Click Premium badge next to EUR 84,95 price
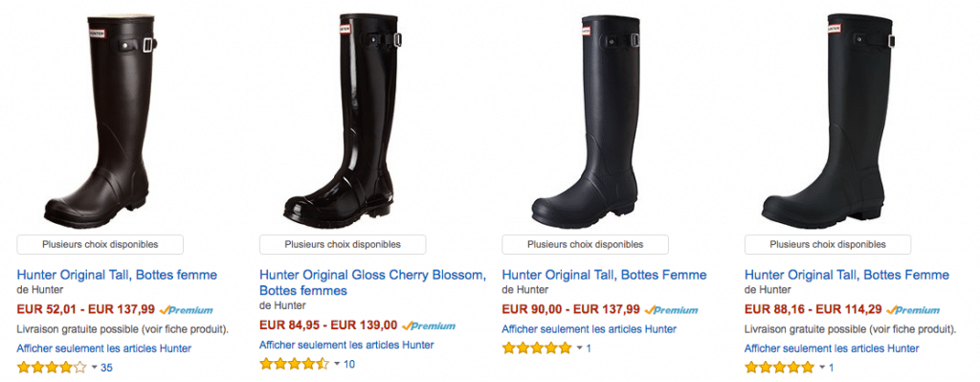Viewport: 980px width, 382px height. 429,326
